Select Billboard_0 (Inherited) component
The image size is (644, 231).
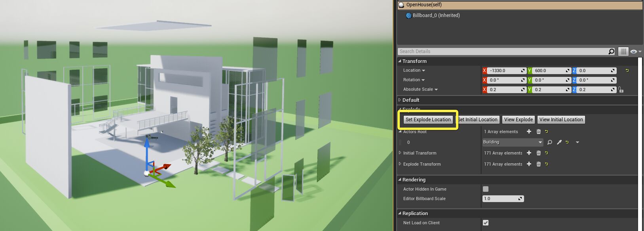pos(436,15)
